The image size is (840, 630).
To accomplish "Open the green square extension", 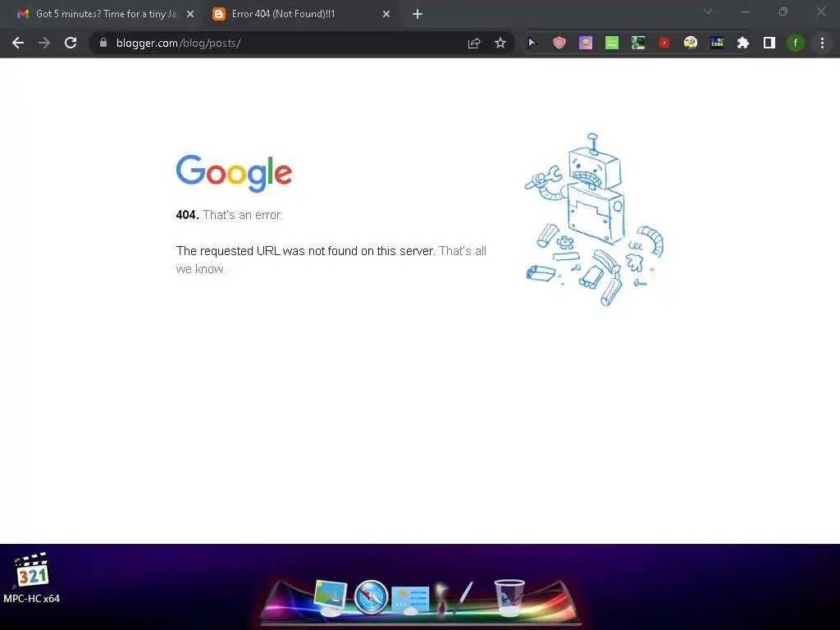I will 612,43.
